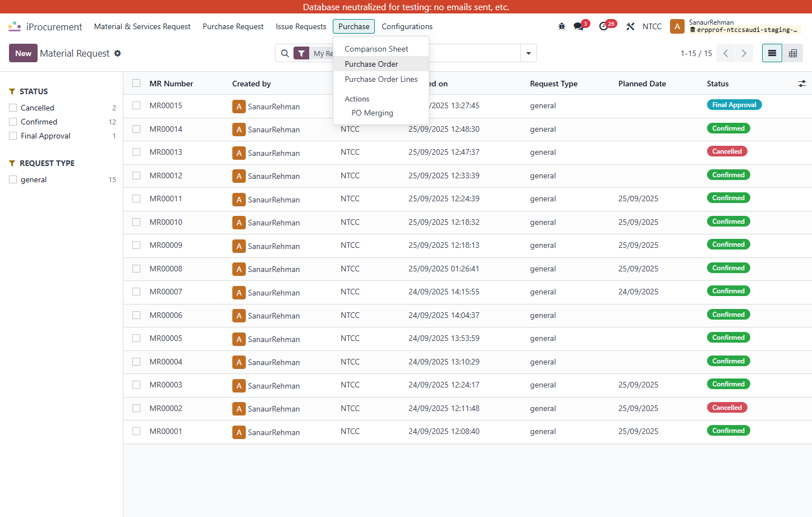Open Material Request settings gear
The height and width of the screenshot is (517, 812).
point(118,53)
